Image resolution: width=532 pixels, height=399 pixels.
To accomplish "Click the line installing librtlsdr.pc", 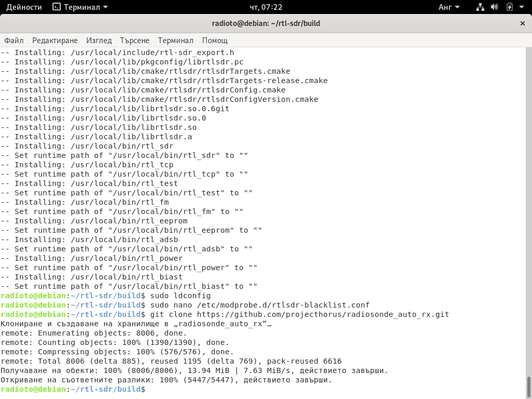I will pos(122,62).
